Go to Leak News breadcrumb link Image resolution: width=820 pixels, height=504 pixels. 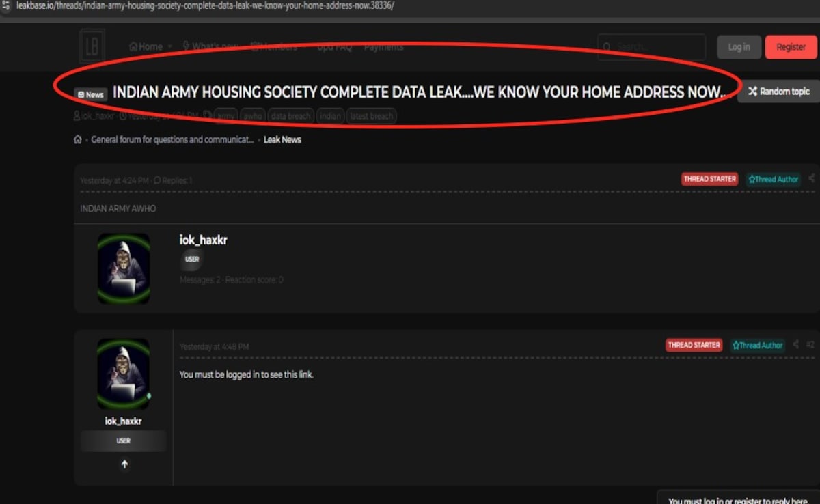282,139
